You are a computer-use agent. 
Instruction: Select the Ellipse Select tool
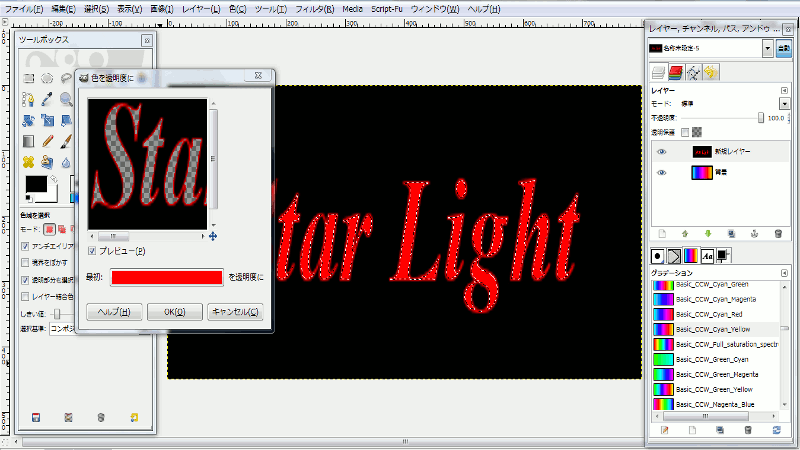tap(47, 78)
